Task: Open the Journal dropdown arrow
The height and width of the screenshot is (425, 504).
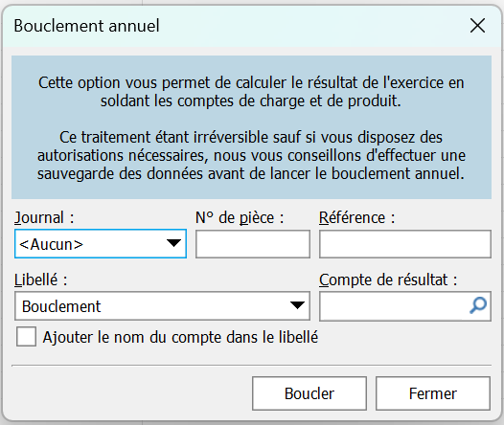Action: pyautogui.click(x=173, y=243)
